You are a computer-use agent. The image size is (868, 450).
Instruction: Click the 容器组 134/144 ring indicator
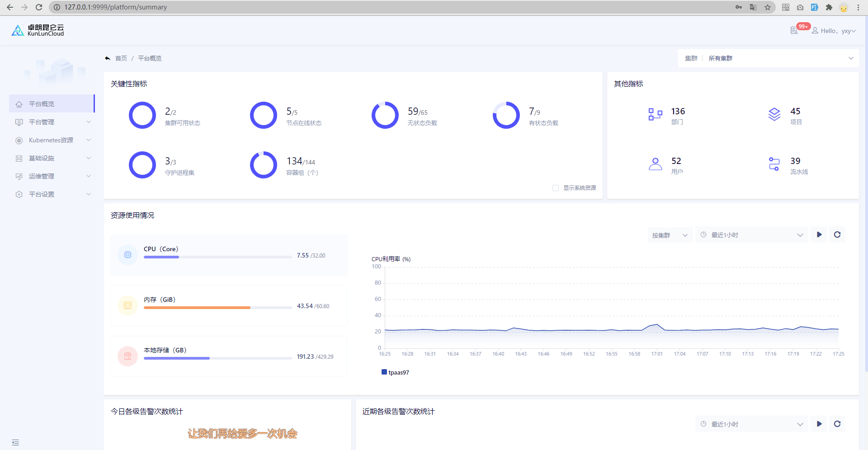point(264,165)
